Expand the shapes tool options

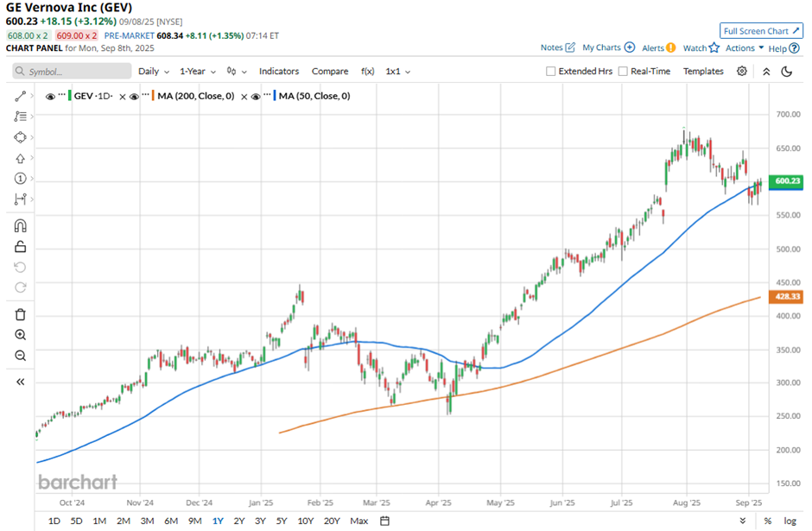[32, 137]
